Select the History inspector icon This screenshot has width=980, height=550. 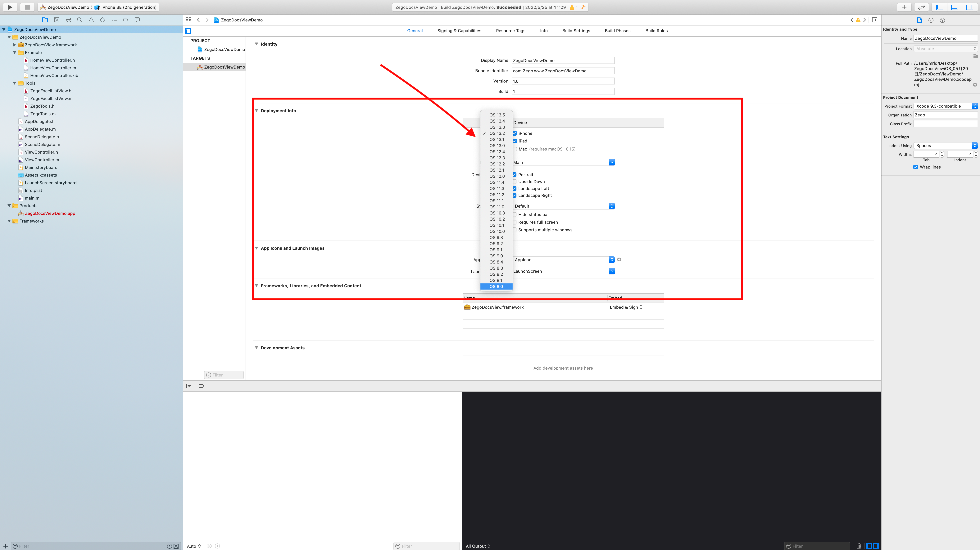tap(931, 20)
